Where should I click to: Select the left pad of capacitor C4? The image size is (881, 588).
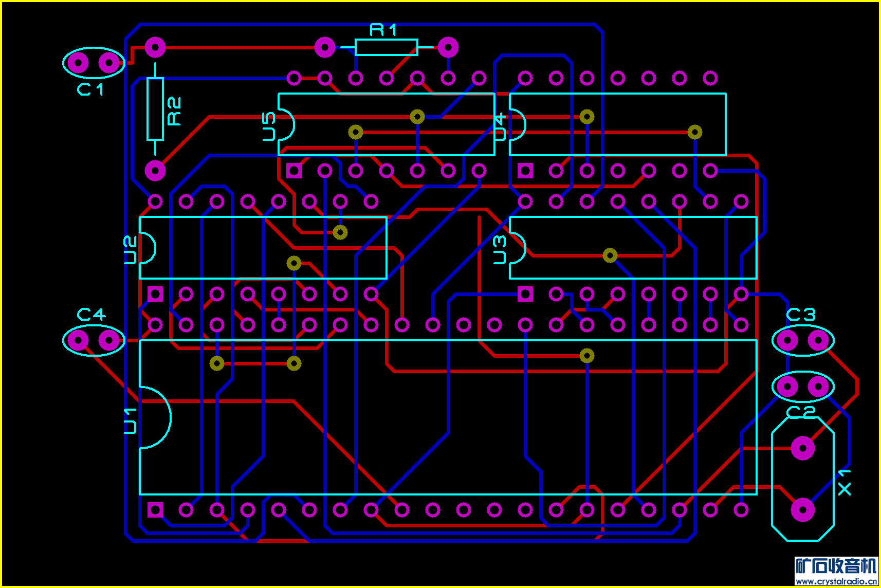pos(78,340)
